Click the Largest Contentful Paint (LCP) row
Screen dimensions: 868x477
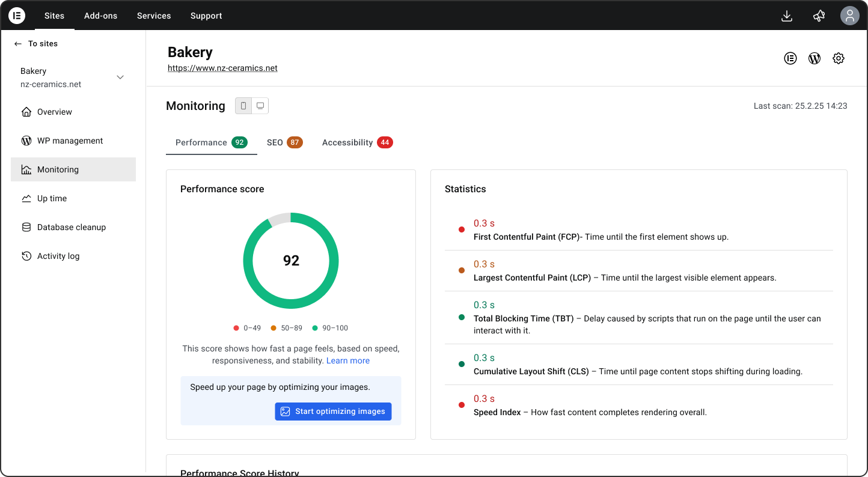(639, 271)
